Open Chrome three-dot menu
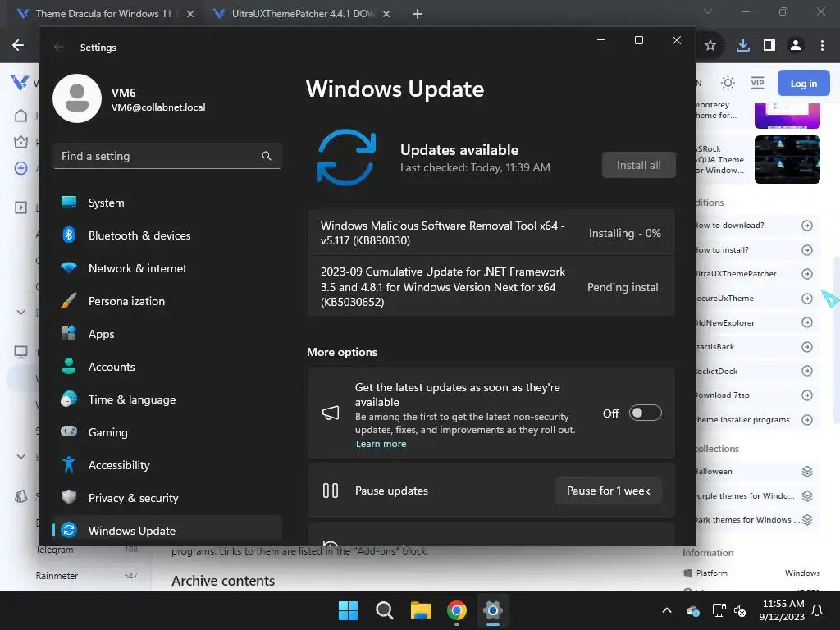 point(822,46)
